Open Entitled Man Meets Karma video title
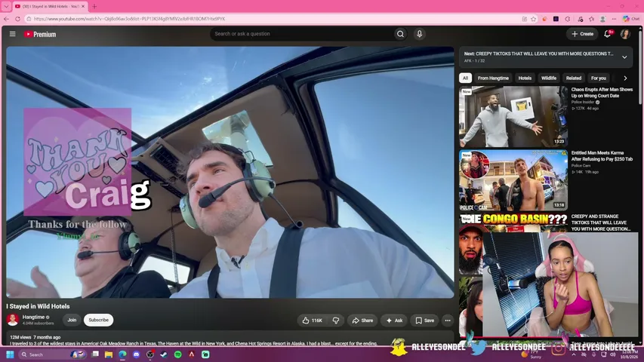The image size is (644, 362). click(x=602, y=156)
